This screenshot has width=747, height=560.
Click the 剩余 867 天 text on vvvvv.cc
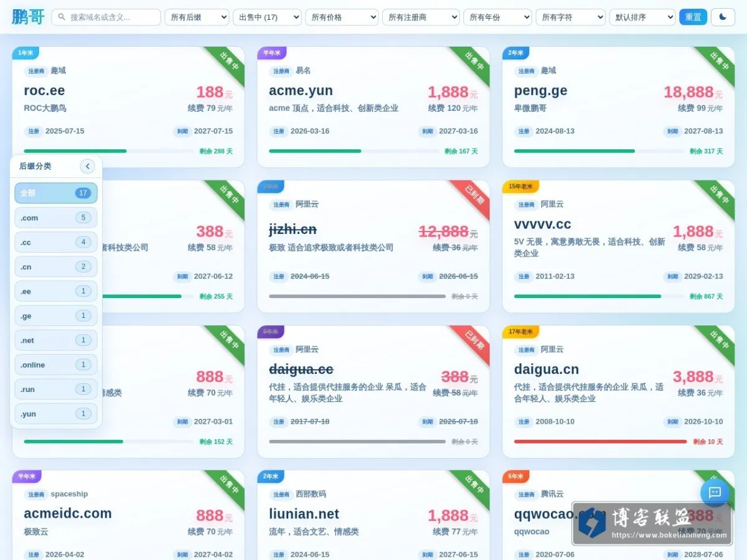point(707,297)
